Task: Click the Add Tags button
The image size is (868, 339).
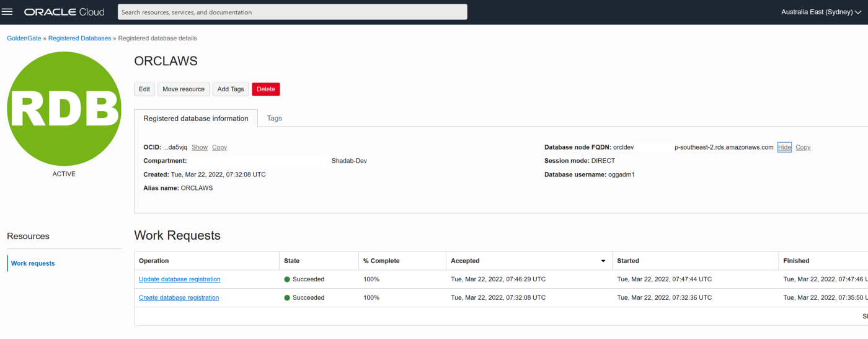Action: (231, 89)
